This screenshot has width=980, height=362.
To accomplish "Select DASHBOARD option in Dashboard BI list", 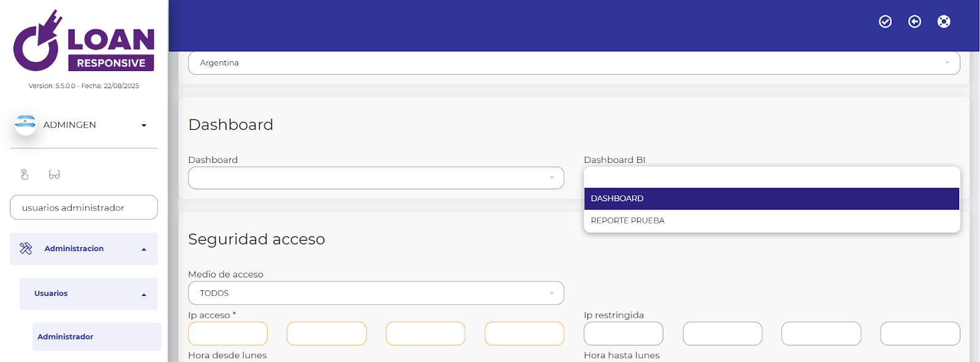I will (771, 198).
